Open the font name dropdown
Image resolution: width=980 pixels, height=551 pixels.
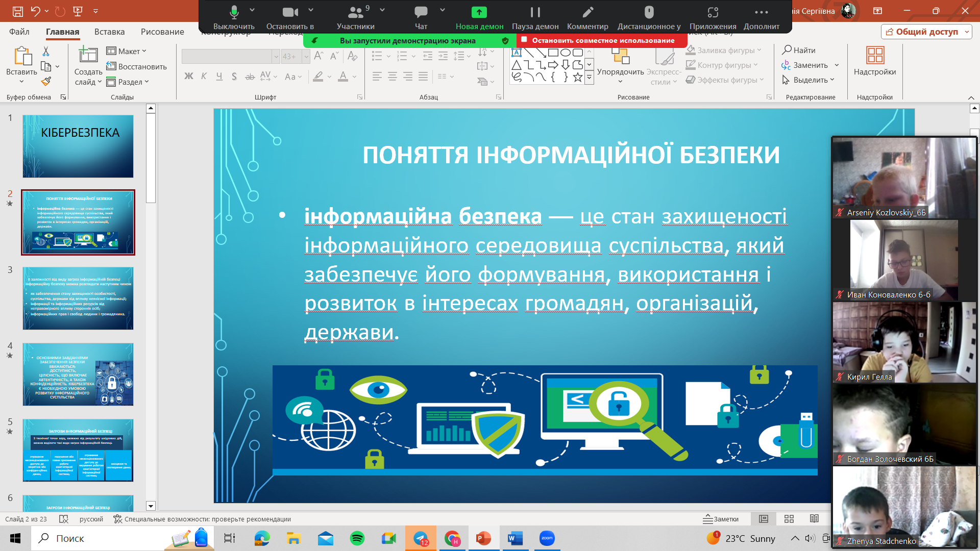point(276,57)
